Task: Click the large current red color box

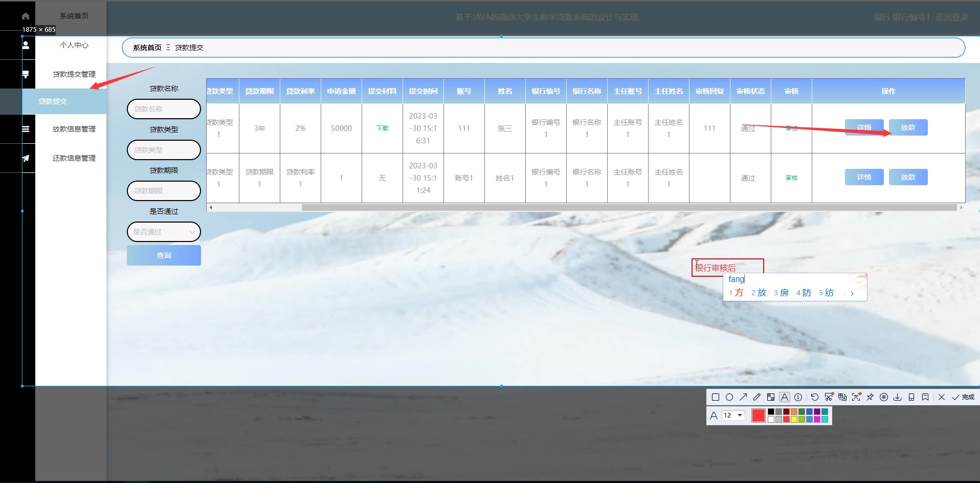Action: click(759, 415)
